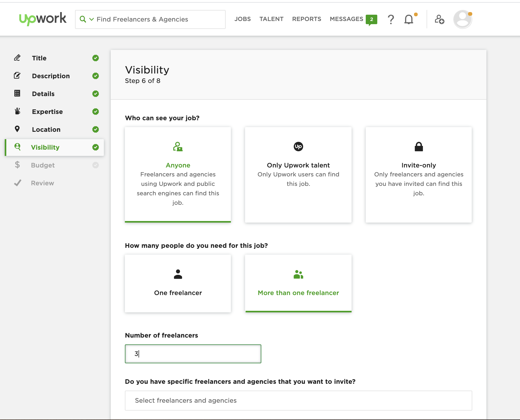Click the Number of freelancers field
The height and width of the screenshot is (420, 520).
point(193,354)
